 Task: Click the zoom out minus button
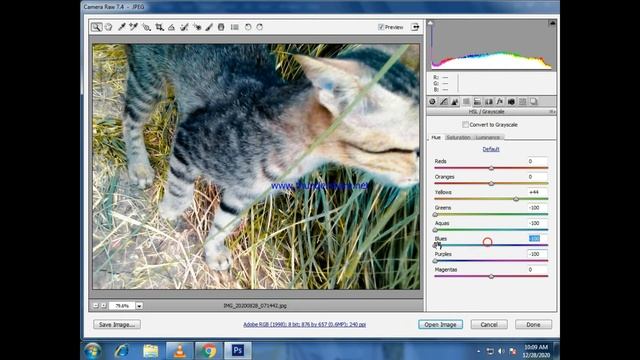(x=96, y=305)
